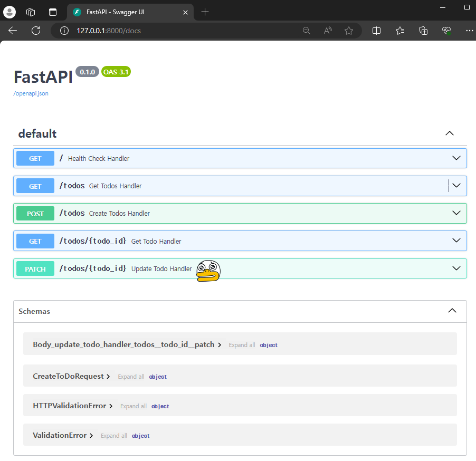The height and width of the screenshot is (461, 476).
Task: Expand Get Todos Handler row arrow
Action: (456, 186)
